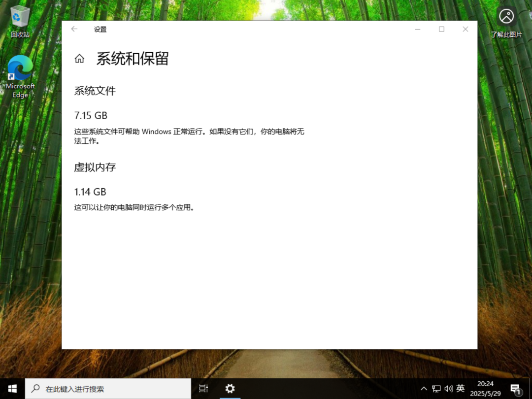Maximize the Settings window
Screen dimensions: 532x399
click(441, 29)
